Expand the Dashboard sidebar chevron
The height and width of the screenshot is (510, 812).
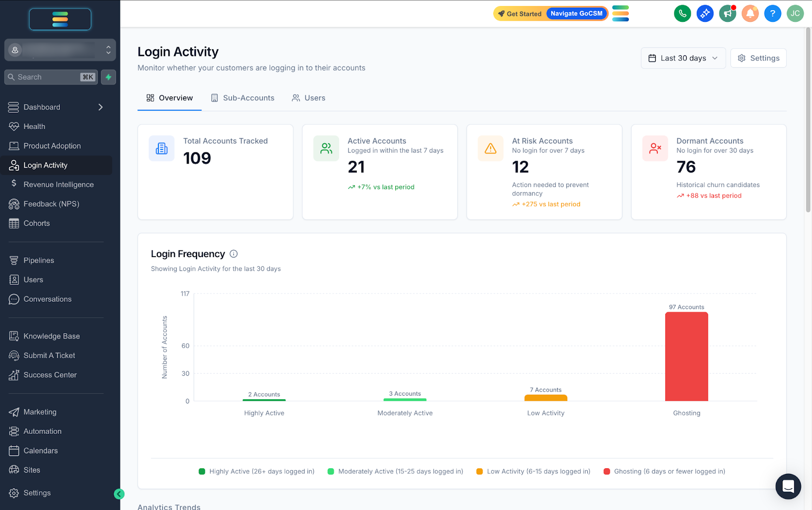point(100,107)
